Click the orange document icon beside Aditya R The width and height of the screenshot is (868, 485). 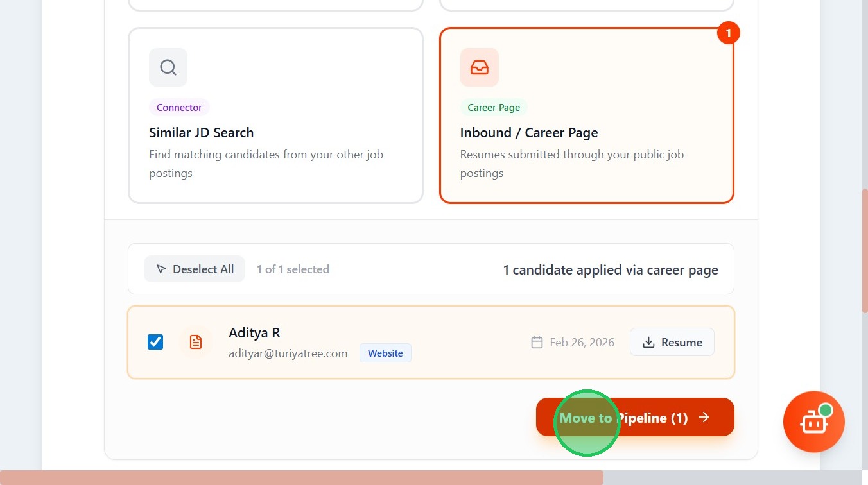(196, 342)
